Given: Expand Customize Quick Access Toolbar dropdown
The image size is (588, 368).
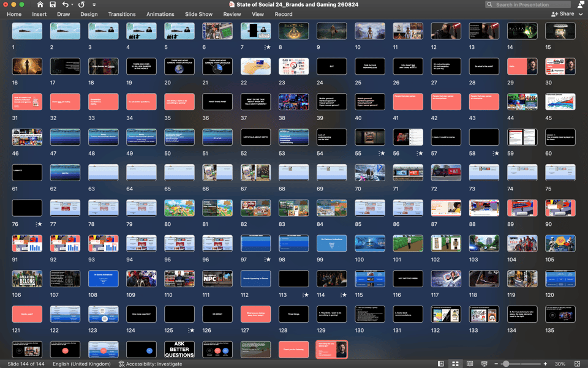Looking at the screenshot, I should (94, 4).
